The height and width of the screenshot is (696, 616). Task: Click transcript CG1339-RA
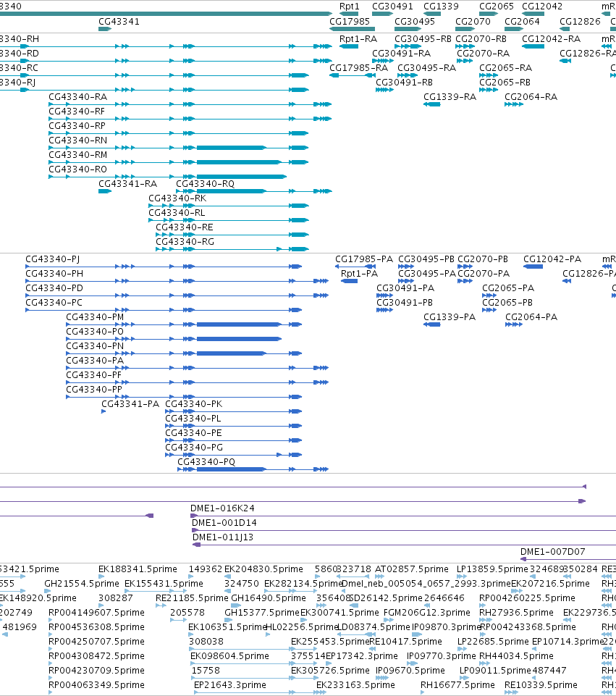tap(450, 97)
